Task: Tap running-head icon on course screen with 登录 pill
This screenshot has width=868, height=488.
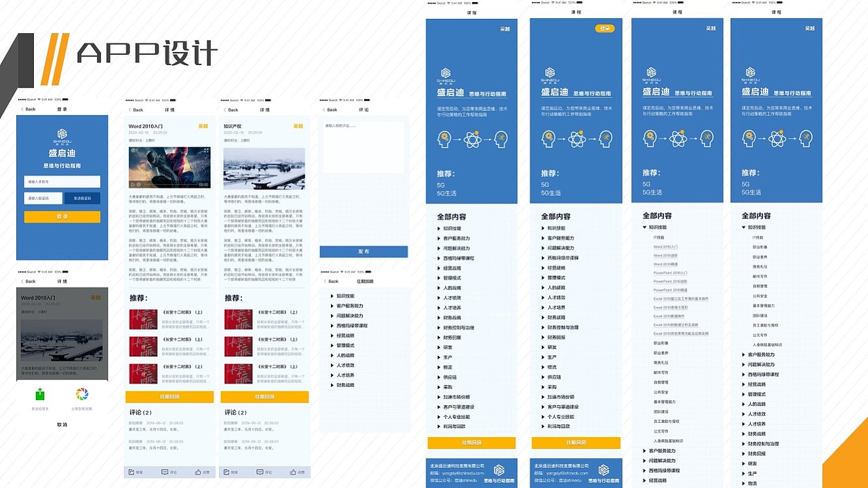Action: point(604,140)
